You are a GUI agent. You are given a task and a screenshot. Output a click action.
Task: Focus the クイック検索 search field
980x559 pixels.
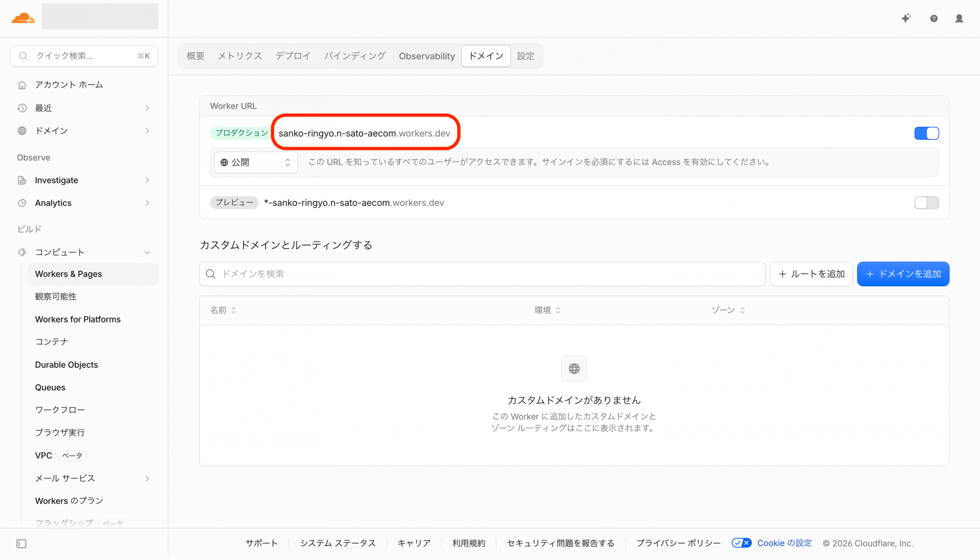(x=83, y=56)
